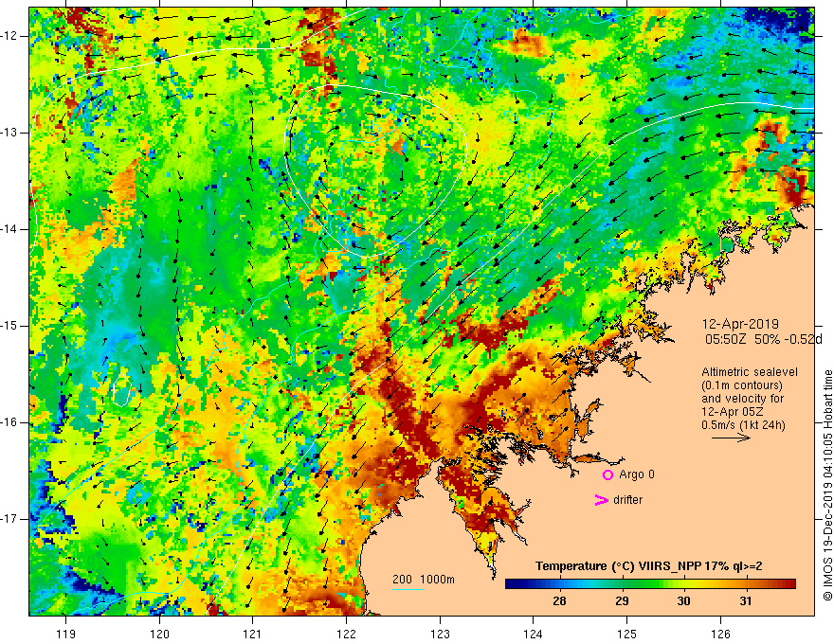Click the 'Argo 0' legend label
The image size is (834, 644).
(x=637, y=474)
